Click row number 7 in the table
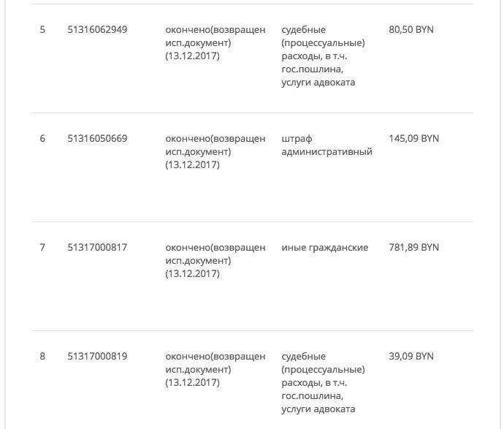Image resolution: width=504 pixels, height=429 pixels. (42, 247)
